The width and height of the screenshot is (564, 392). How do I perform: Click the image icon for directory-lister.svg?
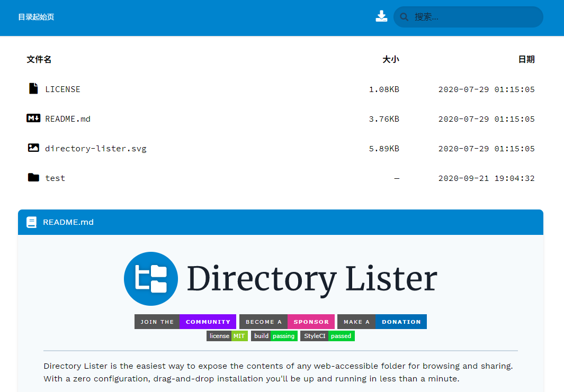click(x=33, y=148)
